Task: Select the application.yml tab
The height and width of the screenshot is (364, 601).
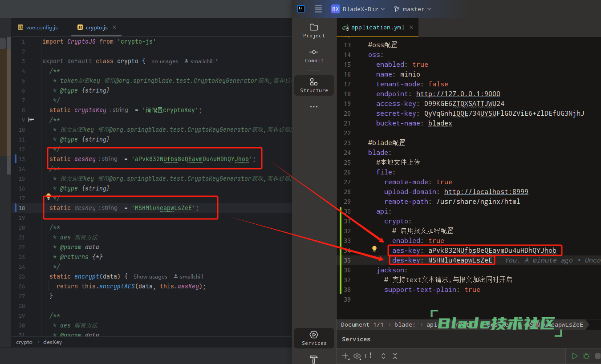Action: click(378, 27)
